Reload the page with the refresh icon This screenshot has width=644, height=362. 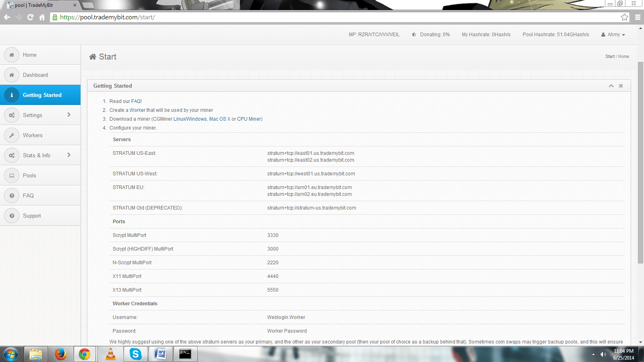pos(30,17)
